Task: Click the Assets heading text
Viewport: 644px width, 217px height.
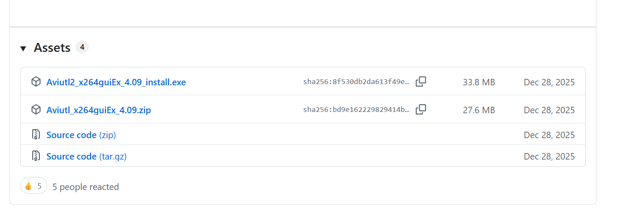Action: point(52,48)
